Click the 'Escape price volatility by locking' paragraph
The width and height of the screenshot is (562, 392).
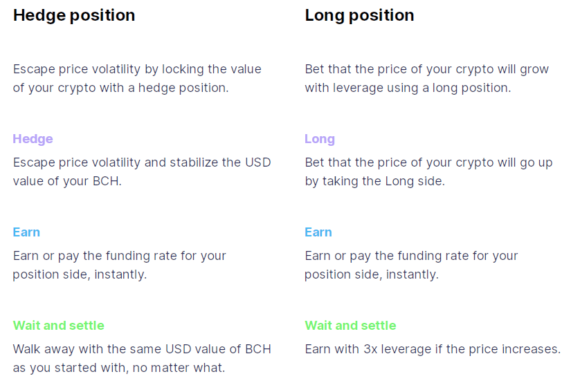pos(137,78)
